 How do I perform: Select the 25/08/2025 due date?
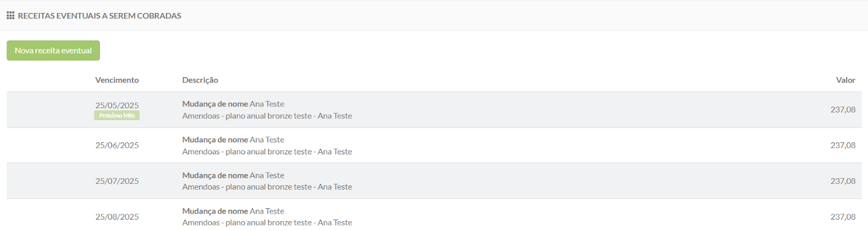pos(117,216)
